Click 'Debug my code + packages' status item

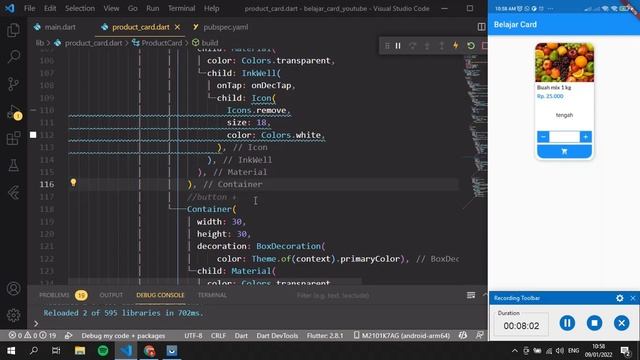click(x=123, y=336)
